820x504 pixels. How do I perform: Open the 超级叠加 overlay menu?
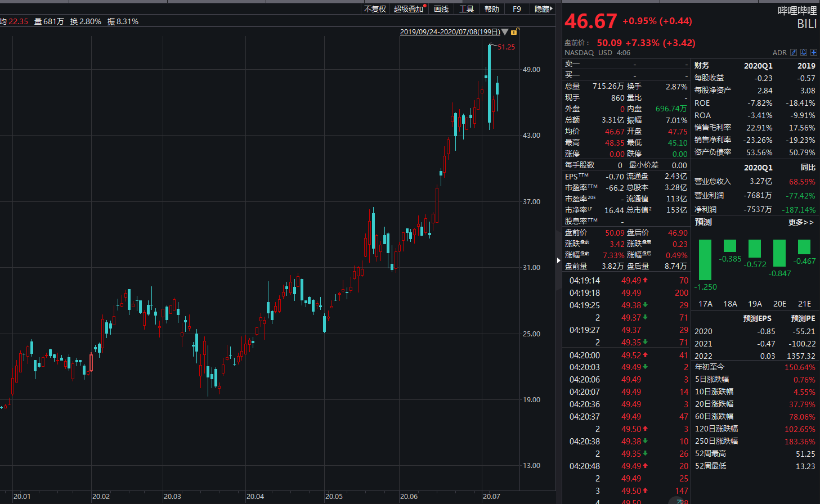409,9
